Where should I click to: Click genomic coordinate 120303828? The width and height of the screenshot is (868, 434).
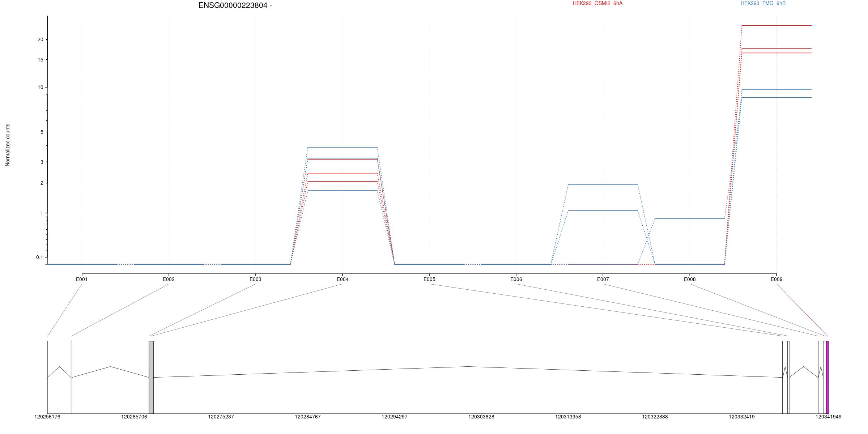[x=481, y=417]
